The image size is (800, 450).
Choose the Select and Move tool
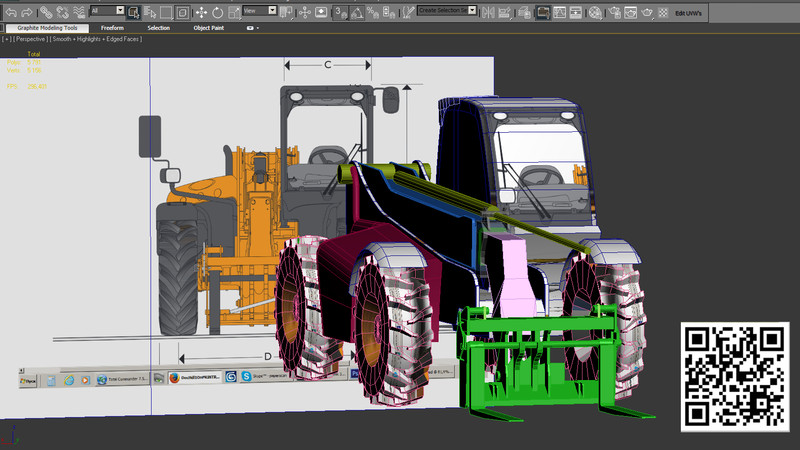pos(201,12)
